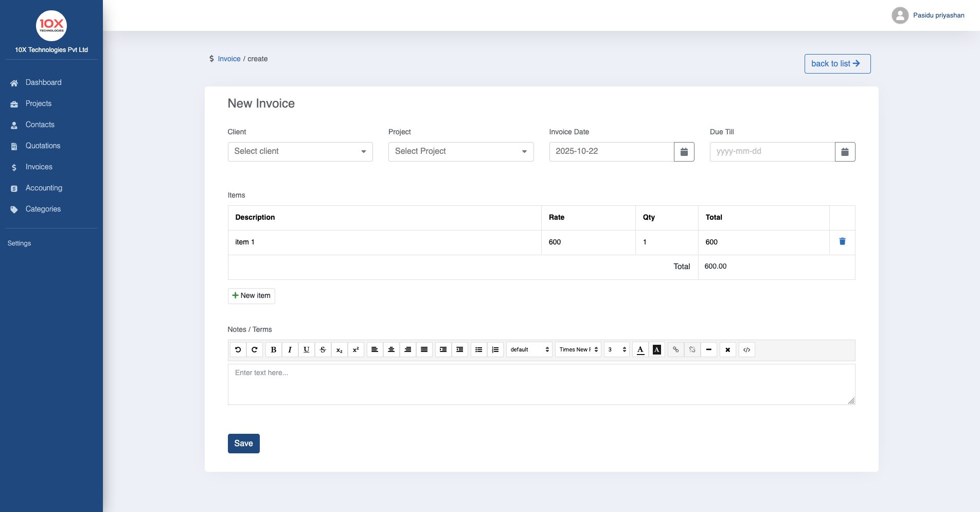Screen dimensions: 980x512
Task: Insert a horizontal line in Notes
Action: (709, 349)
